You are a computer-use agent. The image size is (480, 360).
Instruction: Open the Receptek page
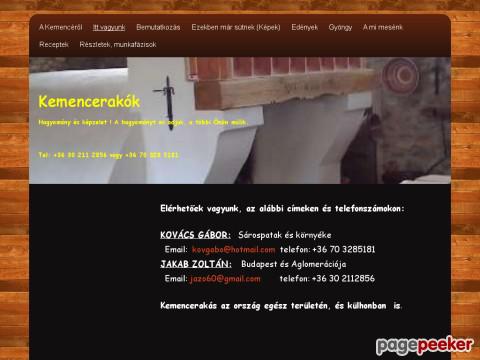54,44
